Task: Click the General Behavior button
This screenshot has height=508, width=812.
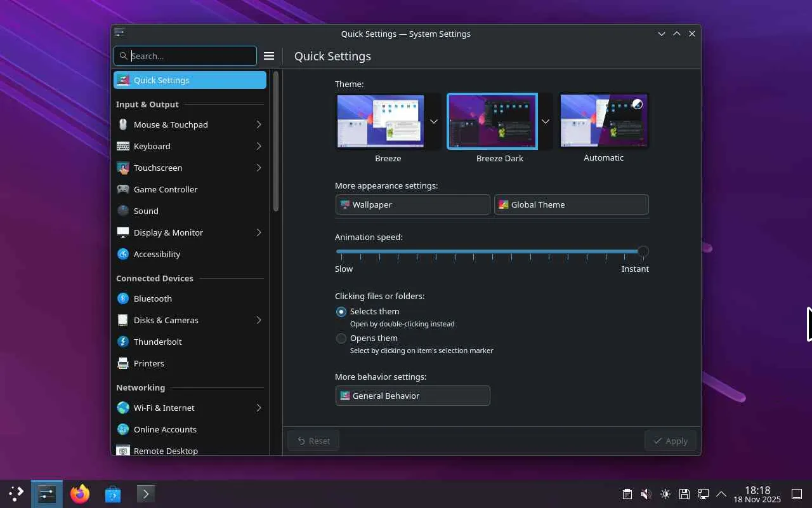Action: (x=412, y=396)
